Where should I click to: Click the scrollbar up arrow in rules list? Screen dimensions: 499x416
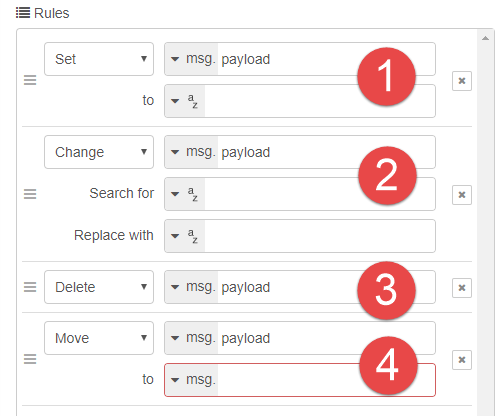point(485,39)
